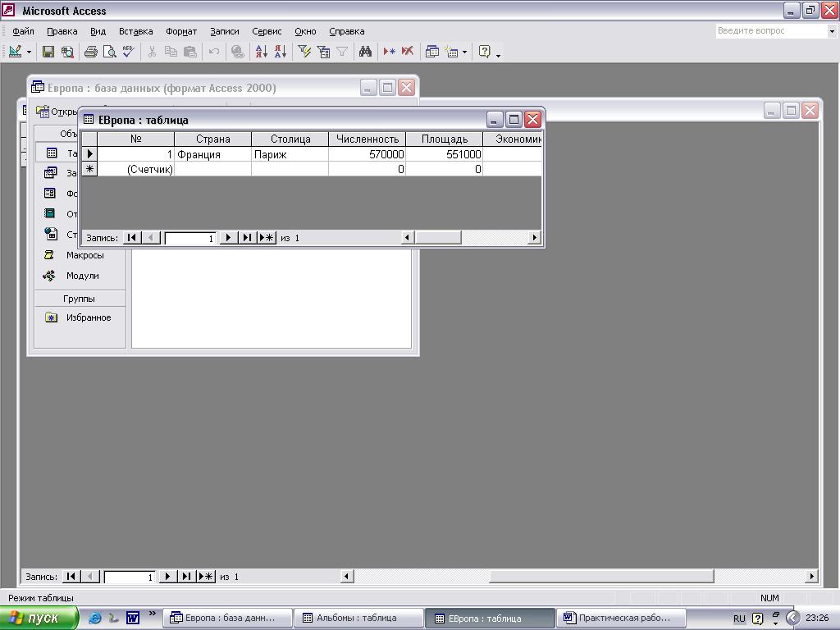Add a New Record via toolbar icon
The height and width of the screenshot is (630, 840).
coord(389,52)
